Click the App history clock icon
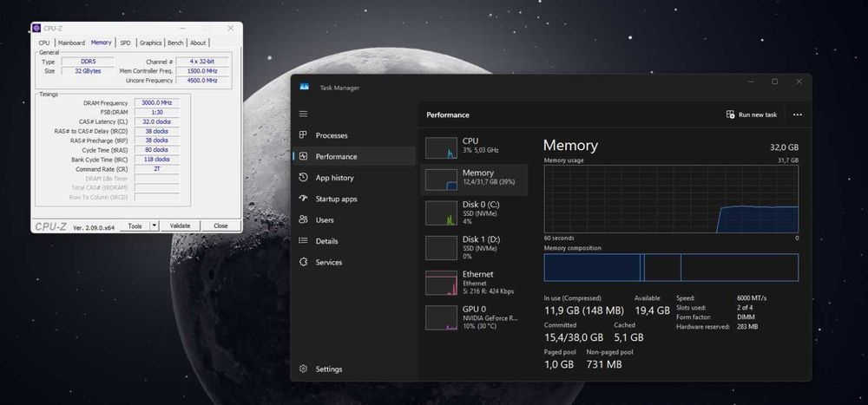Viewport: 868px width, 405px height. tap(303, 178)
